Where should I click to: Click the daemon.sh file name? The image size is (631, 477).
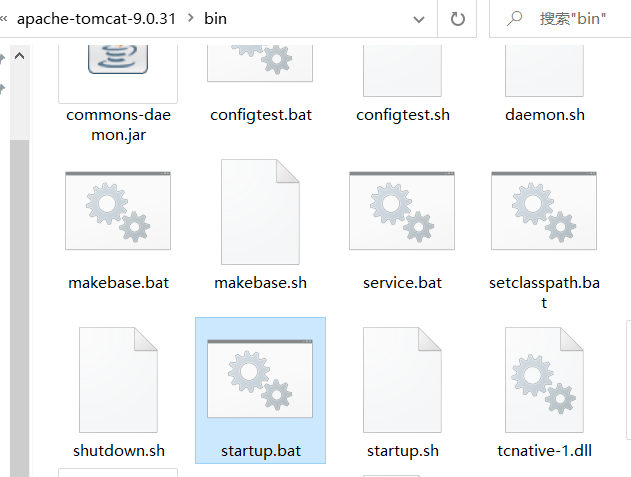point(545,115)
